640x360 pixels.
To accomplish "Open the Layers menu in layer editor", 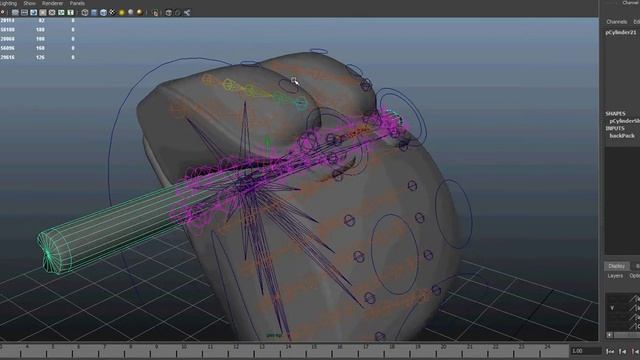I will click(x=615, y=276).
